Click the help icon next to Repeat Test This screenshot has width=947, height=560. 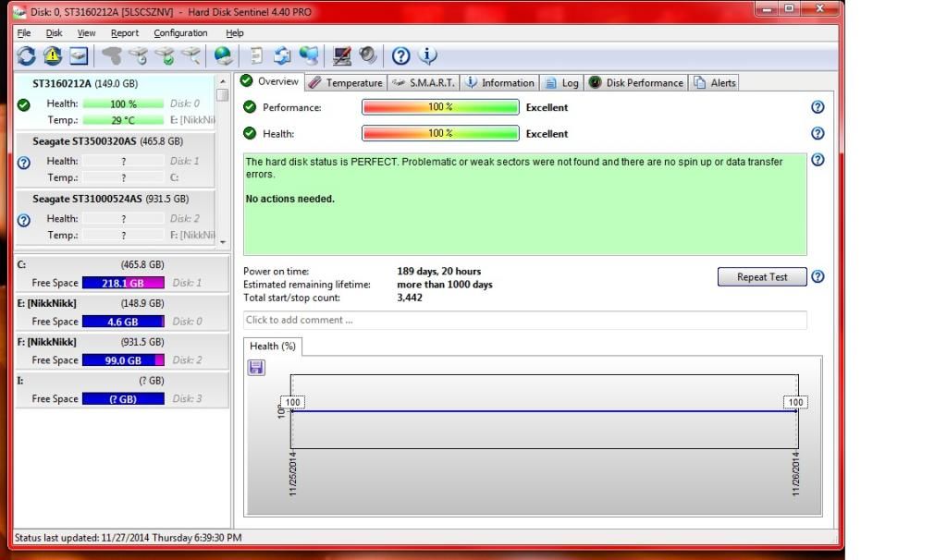coord(818,276)
